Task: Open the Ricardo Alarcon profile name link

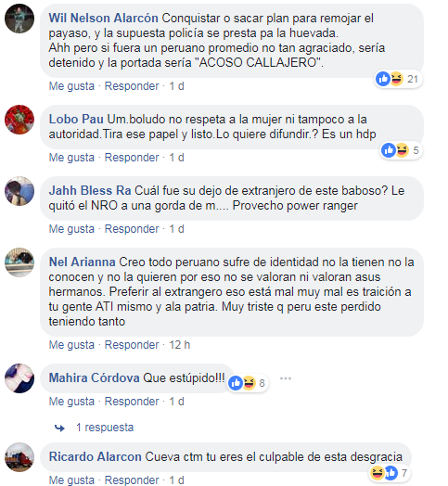Action: pos(96,457)
